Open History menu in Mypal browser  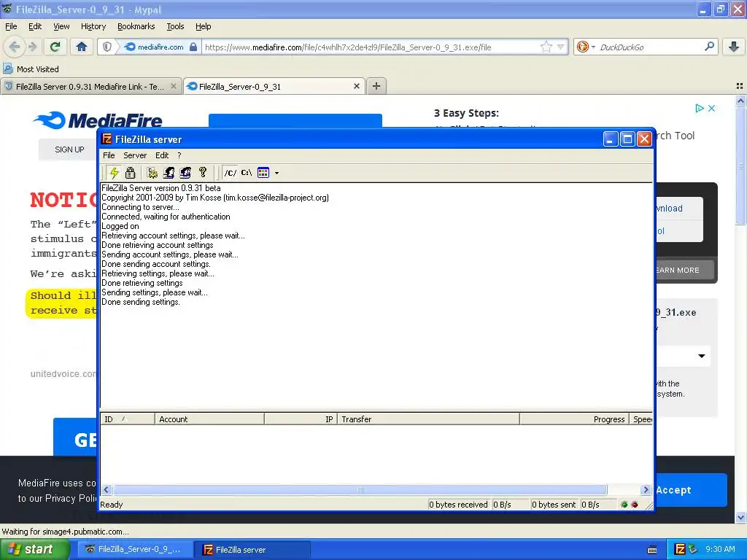(x=93, y=26)
